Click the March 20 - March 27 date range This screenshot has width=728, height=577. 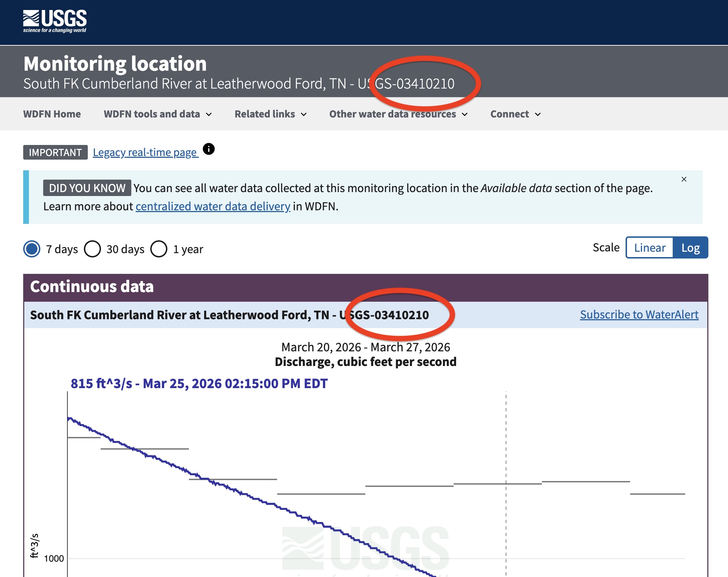[x=365, y=347]
